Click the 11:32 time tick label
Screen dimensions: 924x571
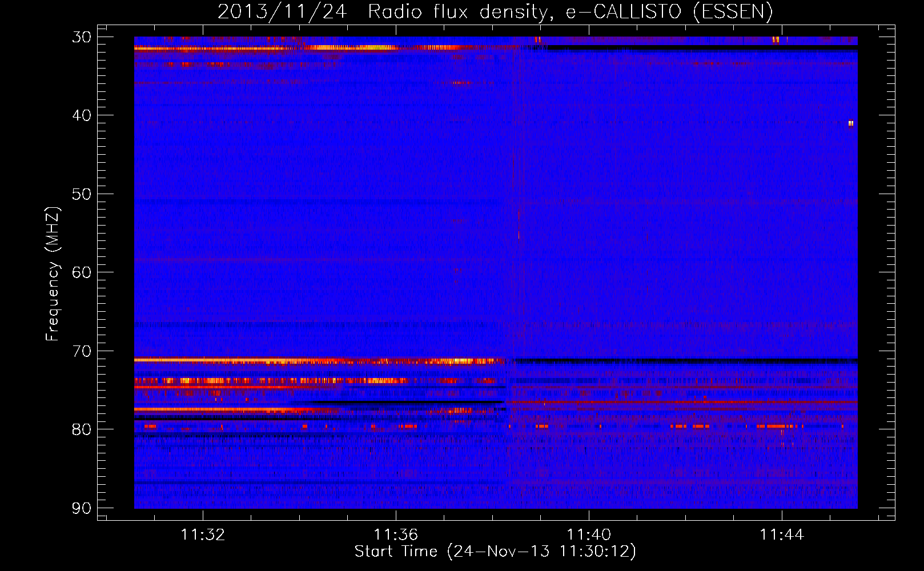point(203,535)
